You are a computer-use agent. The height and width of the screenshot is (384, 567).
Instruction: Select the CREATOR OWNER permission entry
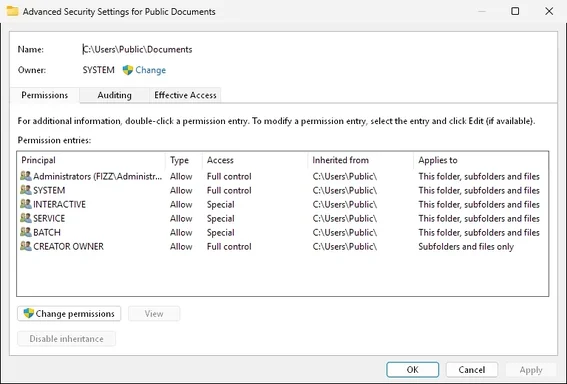point(282,246)
